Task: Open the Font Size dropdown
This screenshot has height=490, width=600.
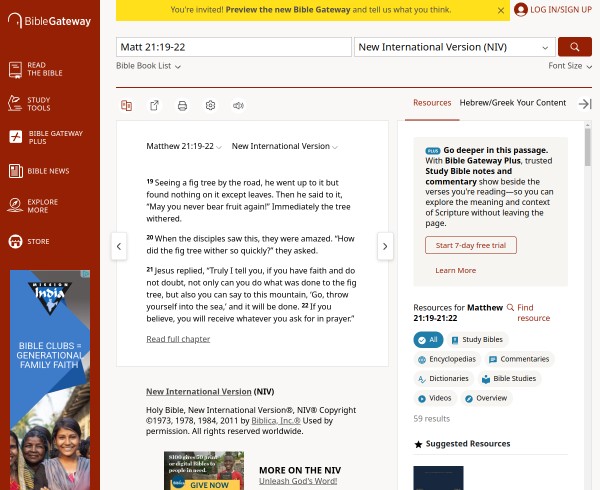Action: click(x=570, y=66)
